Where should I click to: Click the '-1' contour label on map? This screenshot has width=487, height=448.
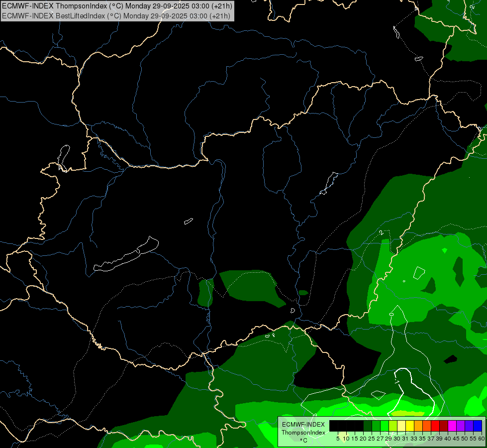coord(397,381)
